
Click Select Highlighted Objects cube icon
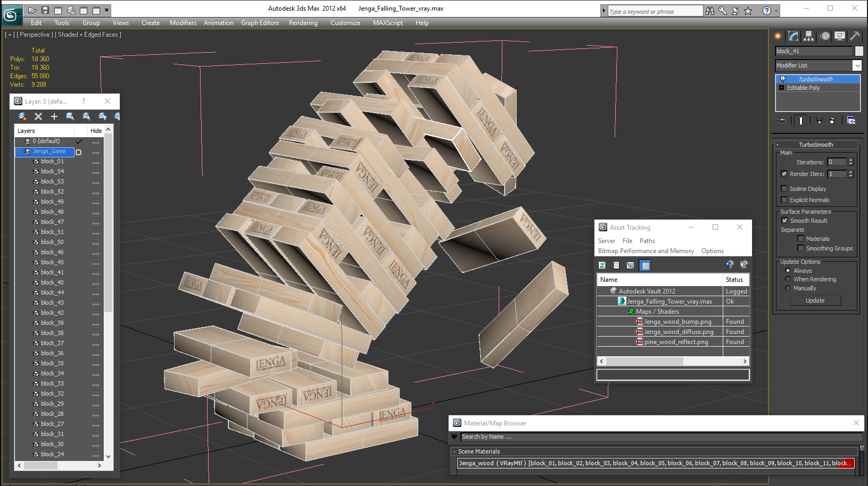click(70, 116)
